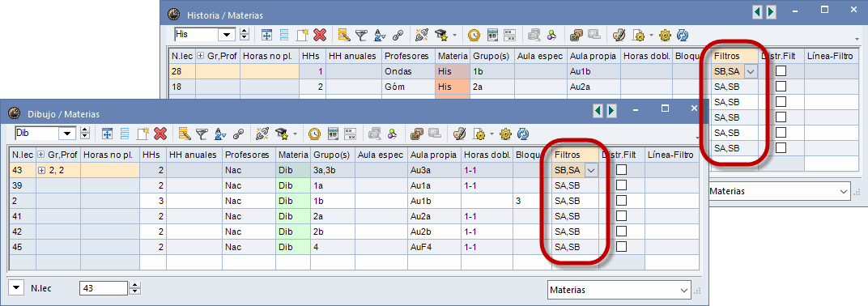Select the Góm teacher cell in Historia

tap(409, 87)
